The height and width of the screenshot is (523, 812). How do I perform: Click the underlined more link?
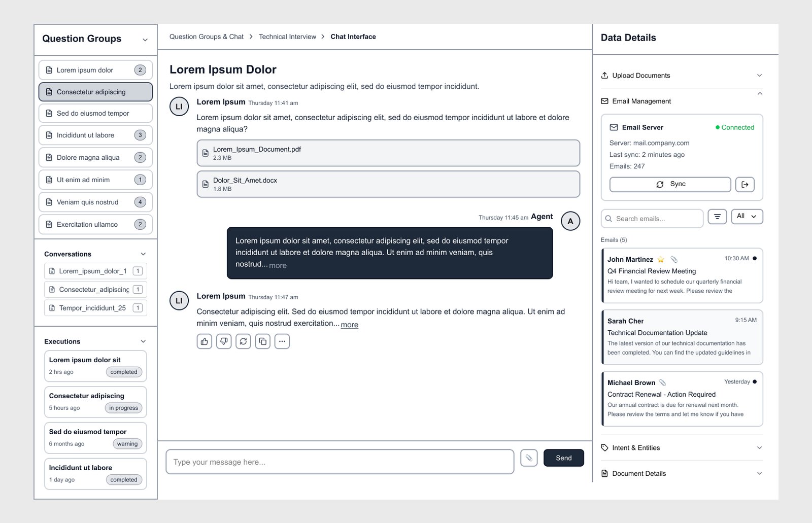click(349, 325)
